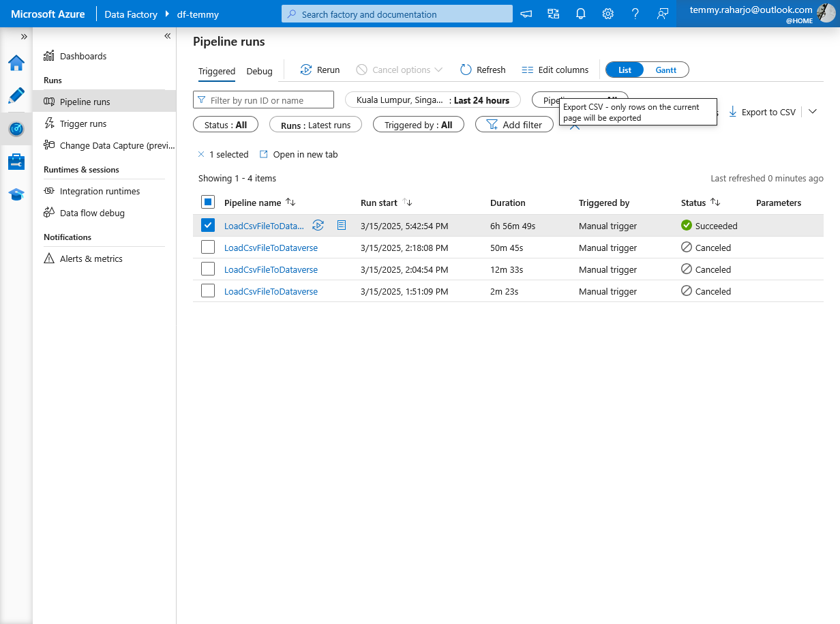Expand the left rail with double chevron
Viewport: 840px width, 624px height.
(24, 36)
